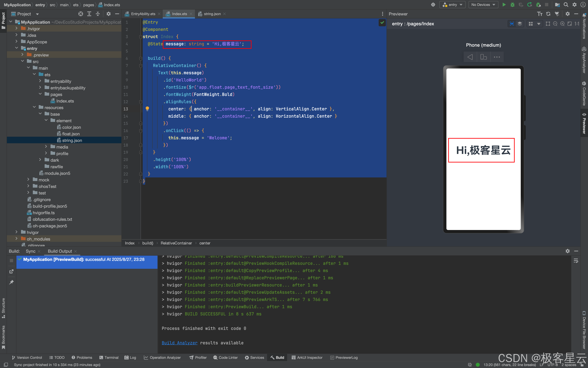Open Previewer panel settings gear

click(568, 14)
